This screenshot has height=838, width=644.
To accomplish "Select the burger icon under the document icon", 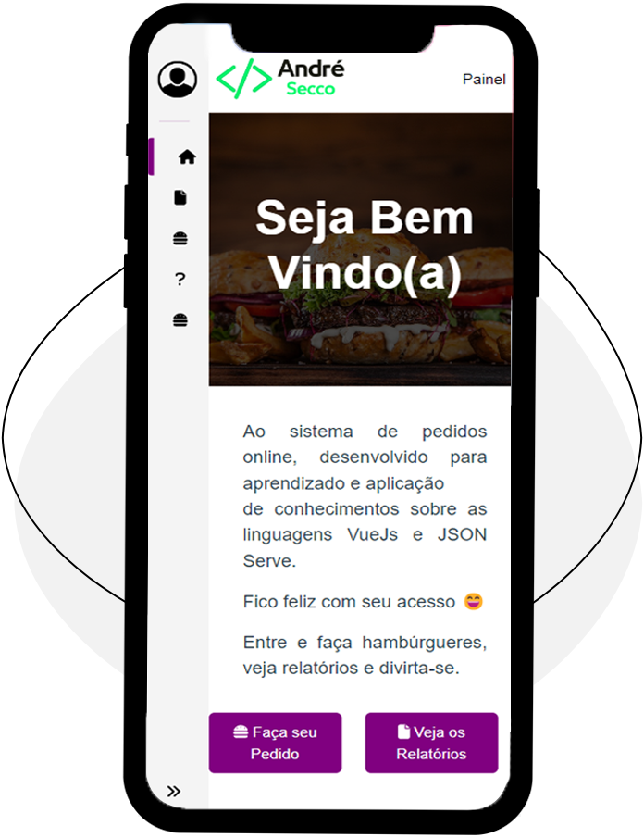I will (x=180, y=238).
